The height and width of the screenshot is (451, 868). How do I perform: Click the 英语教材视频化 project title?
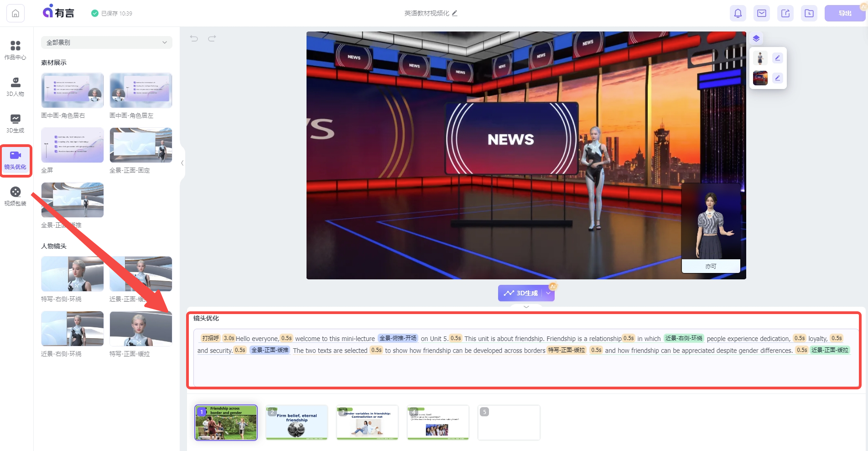(426, 13)
